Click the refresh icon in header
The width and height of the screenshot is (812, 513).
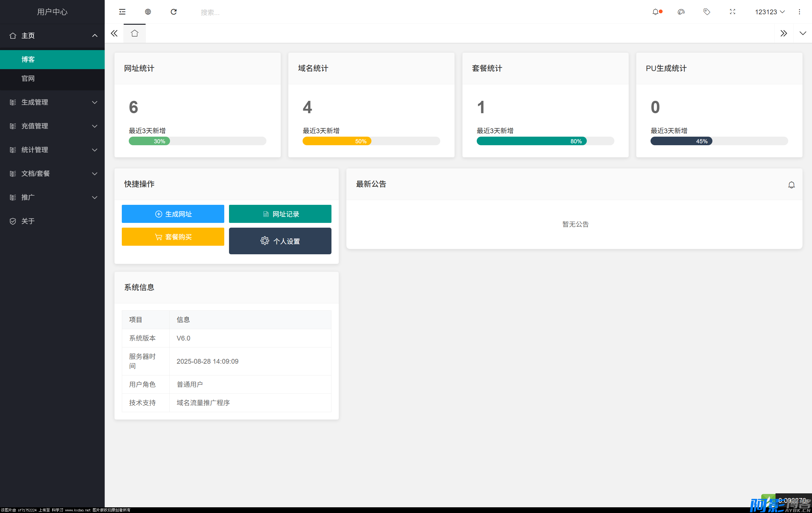coord(174,12)
